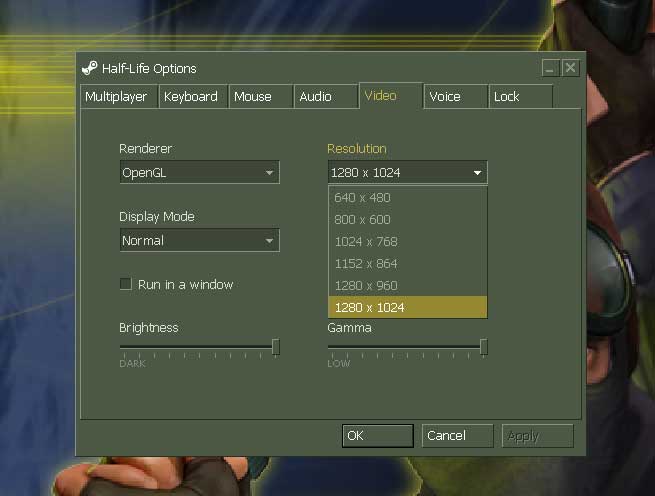655x496 pixels.
Task: Click the Brightness slider handle
Action: [x=275, y=347]
